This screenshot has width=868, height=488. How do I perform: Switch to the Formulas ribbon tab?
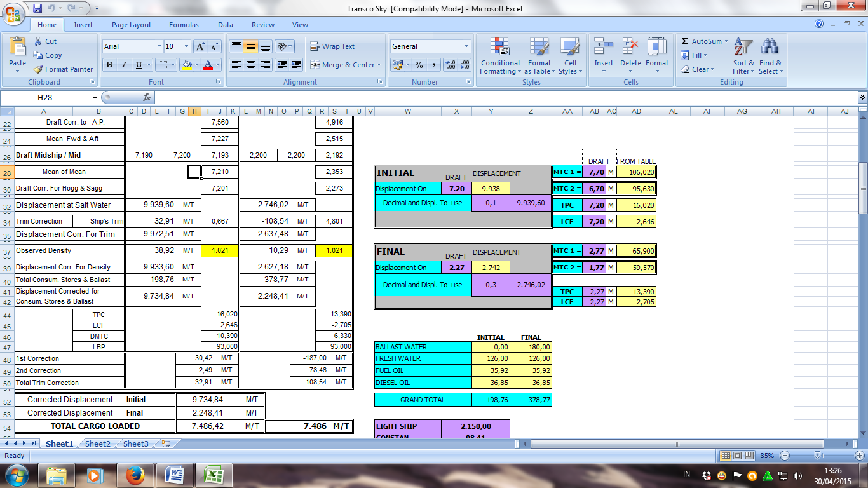pyautogui.click(x=184, y=24)
